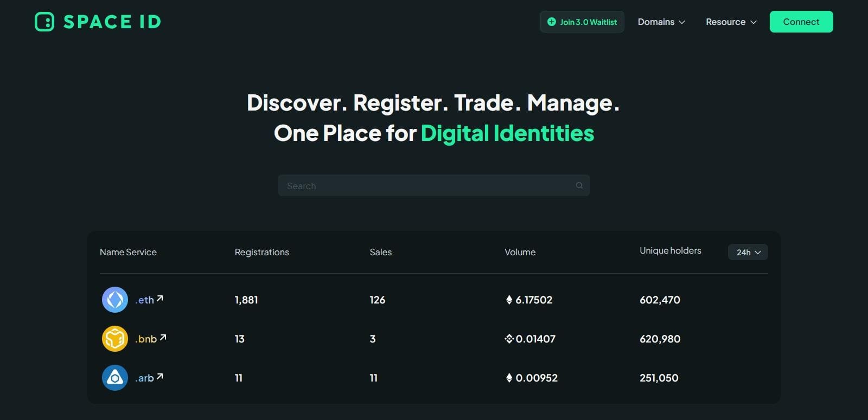868x420 pixels.
Task: Click the 602,470 unique holders value
Action: pyautogui.click(x=660, y=300)
